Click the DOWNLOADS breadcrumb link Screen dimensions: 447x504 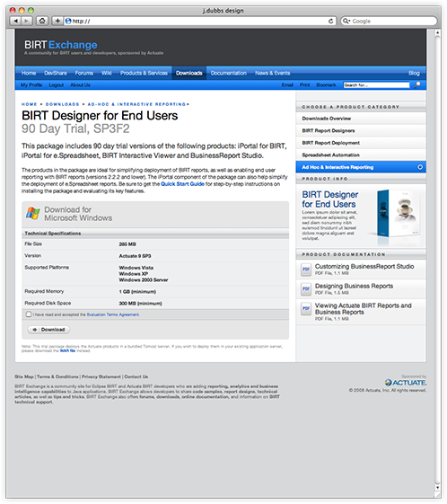(62, 104)
